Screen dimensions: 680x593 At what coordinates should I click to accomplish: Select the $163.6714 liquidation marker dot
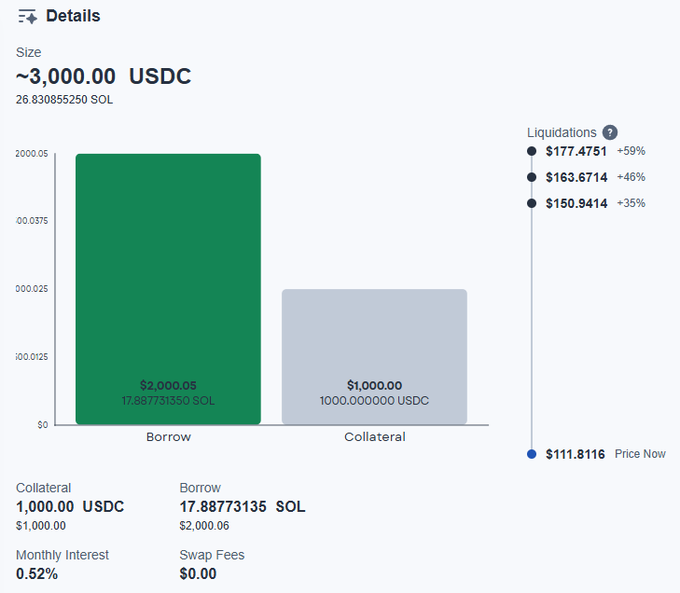pos(531,177)
